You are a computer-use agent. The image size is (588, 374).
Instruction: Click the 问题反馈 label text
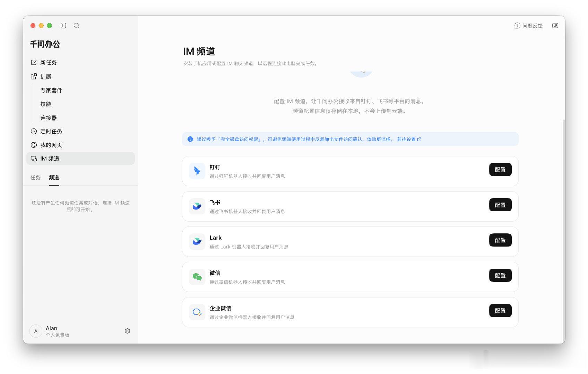click(533, 26)
